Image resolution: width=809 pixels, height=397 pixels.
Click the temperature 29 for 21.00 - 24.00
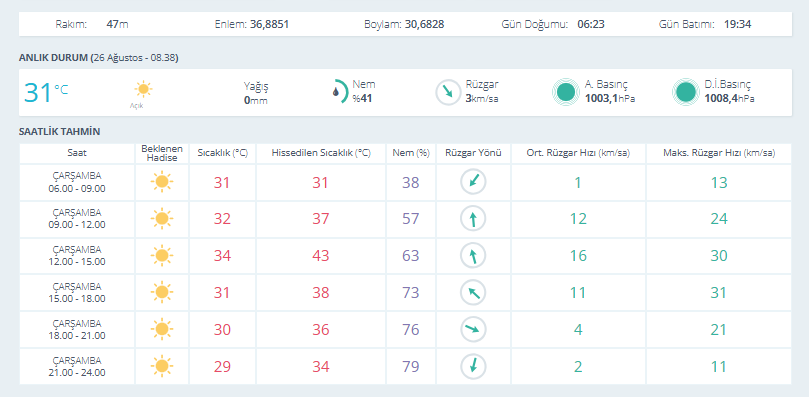(x=222, y=366)
